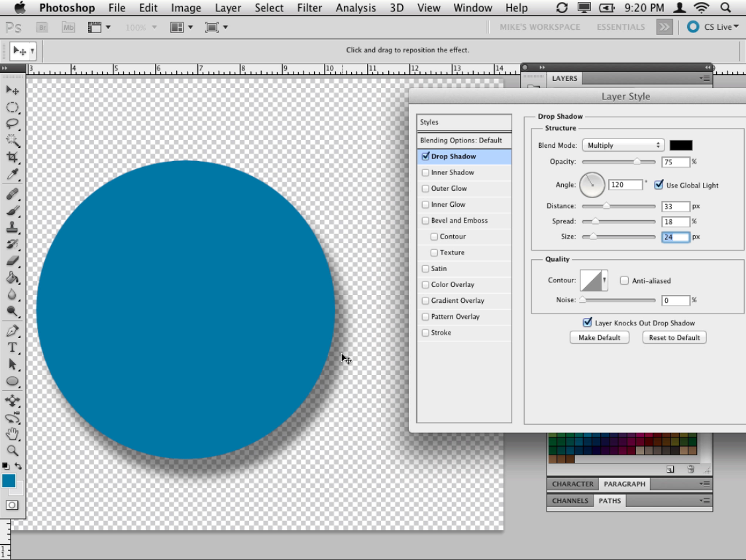Select the Eraser tool

pos(13,260)
